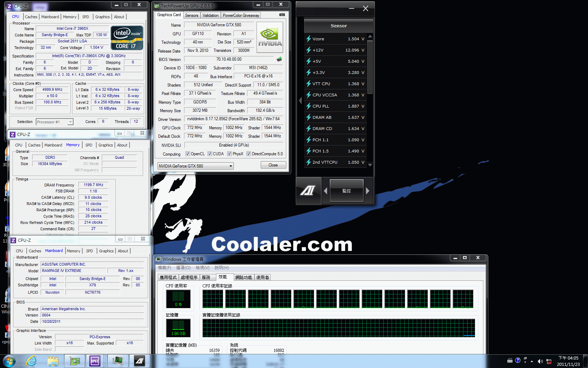Show hidden tray icons arrow
This screenshot has width=588, height=368.
coord(532,361)
